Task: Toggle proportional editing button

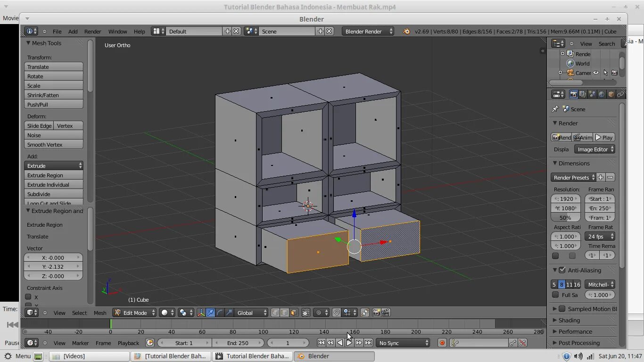Action: point(321,313)
